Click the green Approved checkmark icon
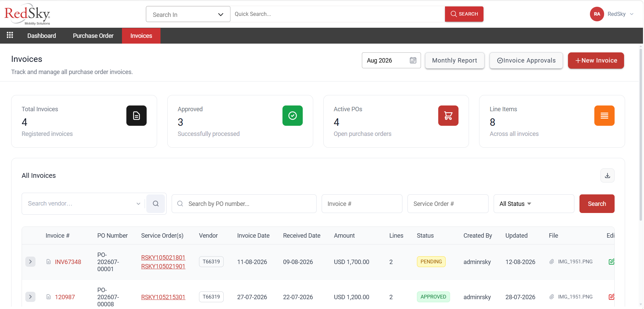The width and height of the screenshot is (644, 309). 293,116
